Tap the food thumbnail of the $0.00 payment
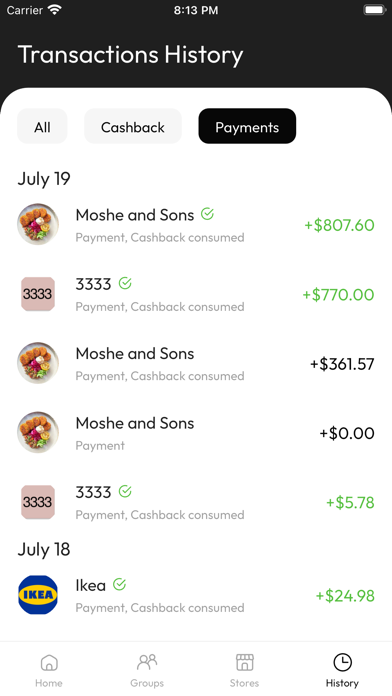Image resolution: width=392 pixels, height=696 pixels. (38, 432)
